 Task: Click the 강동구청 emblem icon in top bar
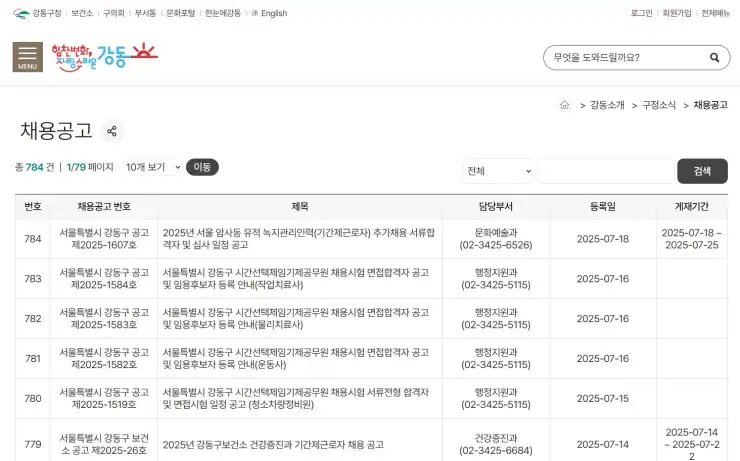click(21, 13)
